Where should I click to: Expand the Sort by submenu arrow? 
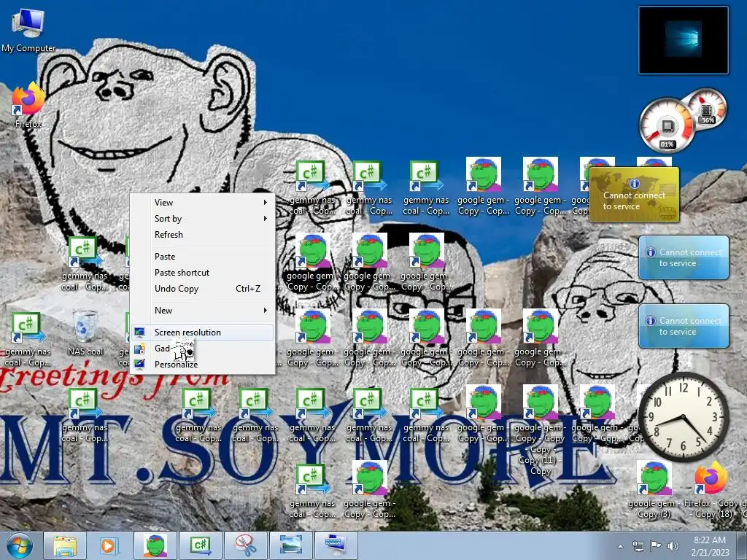tap(266, 219)
